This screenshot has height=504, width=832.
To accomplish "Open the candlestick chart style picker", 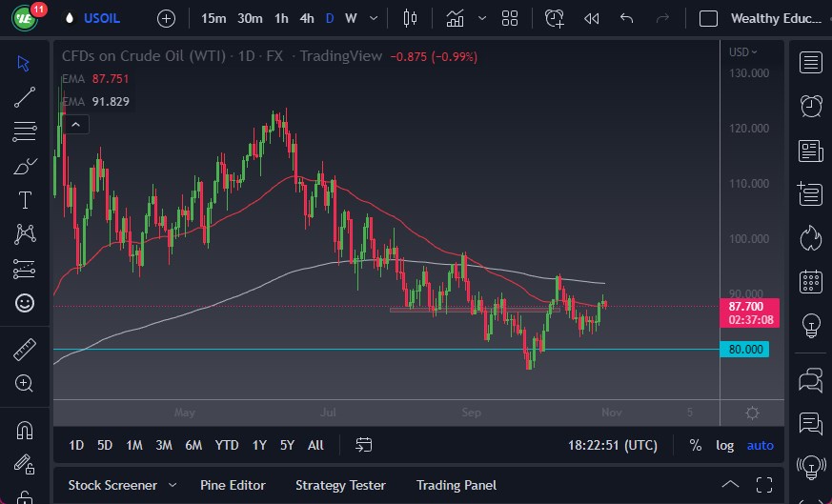I will [x=411, y=18].
